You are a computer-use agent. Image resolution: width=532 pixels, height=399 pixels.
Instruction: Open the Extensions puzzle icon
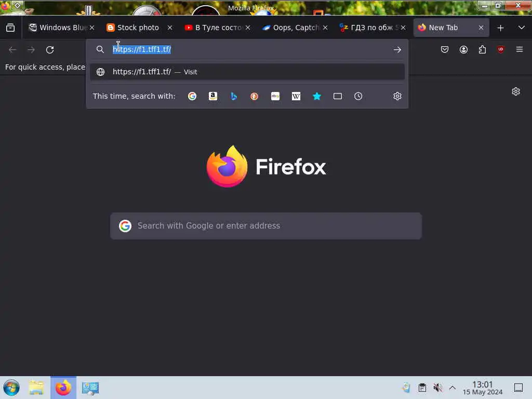pyautogui.click(x=482, y=49)
